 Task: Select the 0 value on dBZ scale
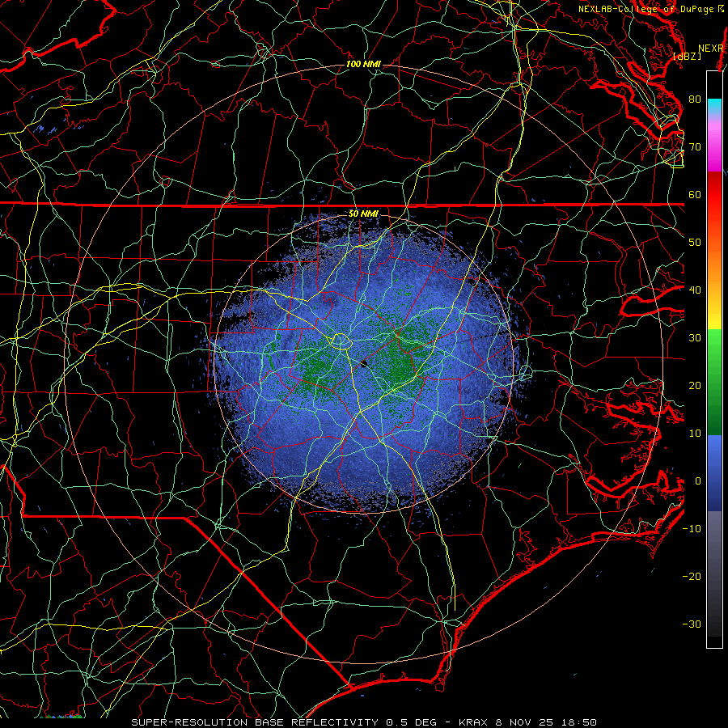pyautogui.click(x=698, y=481)
